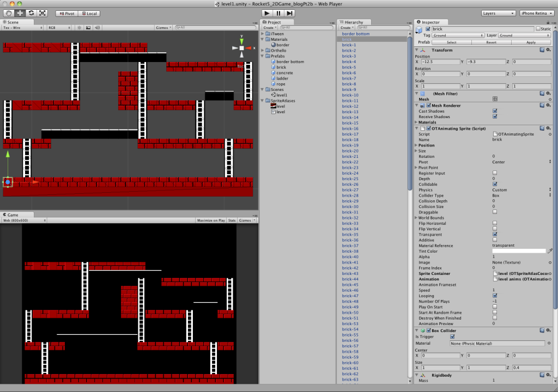
Task: Toggle scene image overlay icon
Action: coord(88,27)
